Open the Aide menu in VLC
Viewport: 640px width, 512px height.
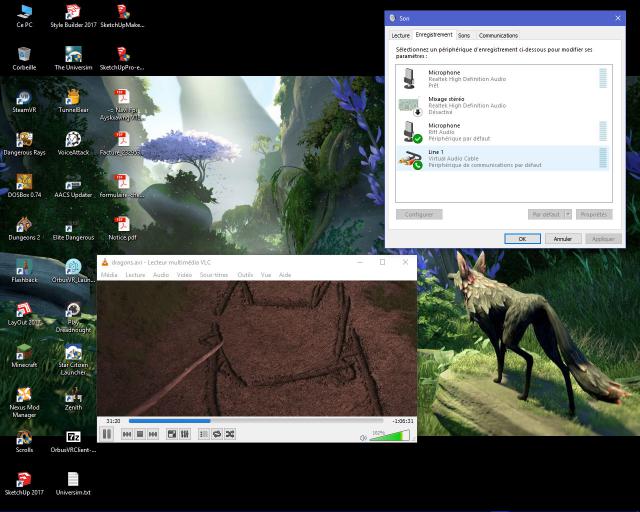pyautogui.click(x=285, y=275)
